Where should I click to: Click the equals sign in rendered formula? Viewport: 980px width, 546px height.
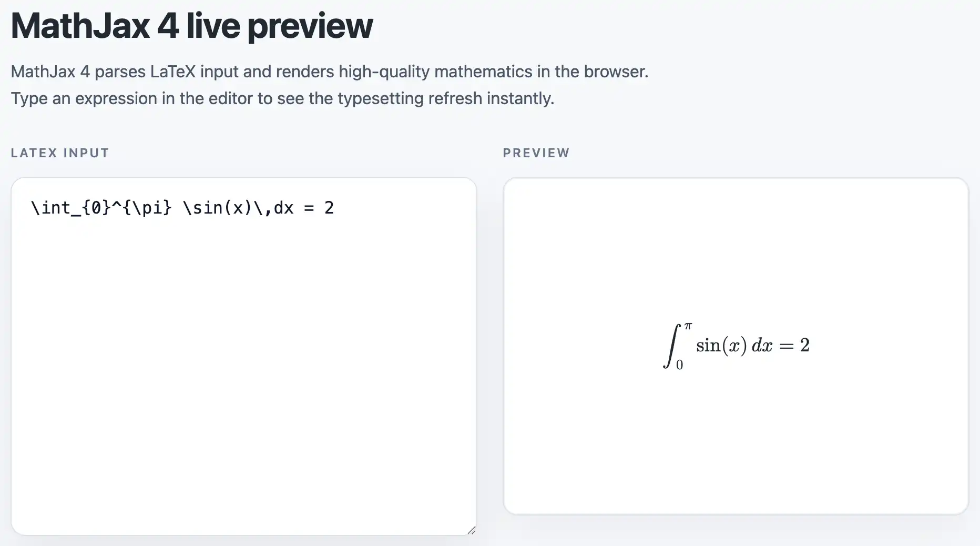click(x=786, y=346)
